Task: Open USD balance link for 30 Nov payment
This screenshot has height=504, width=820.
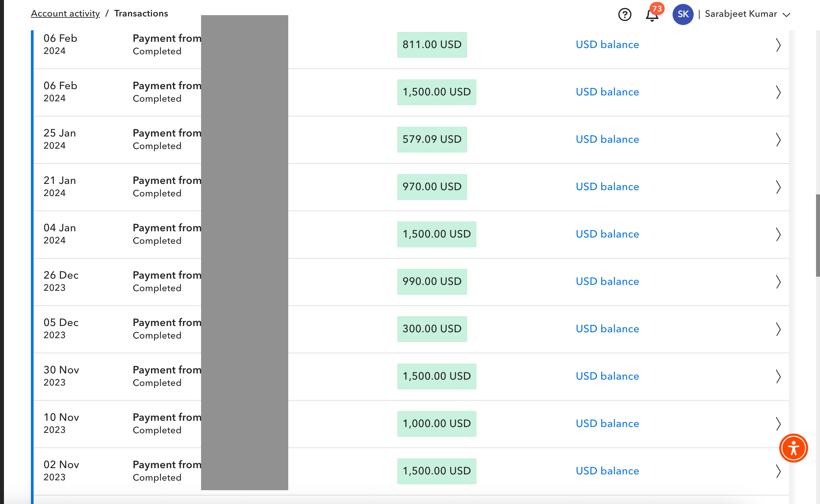Action: tap(607, 376)
